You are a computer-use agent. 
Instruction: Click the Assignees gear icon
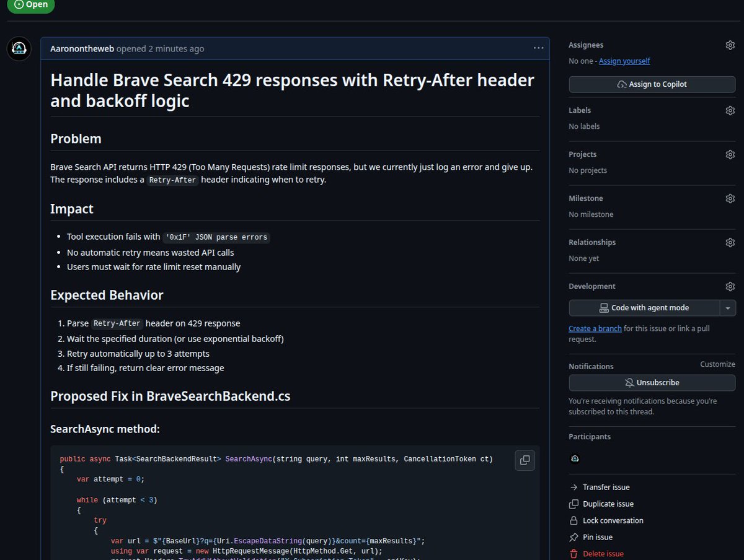(x=730, y=45)
